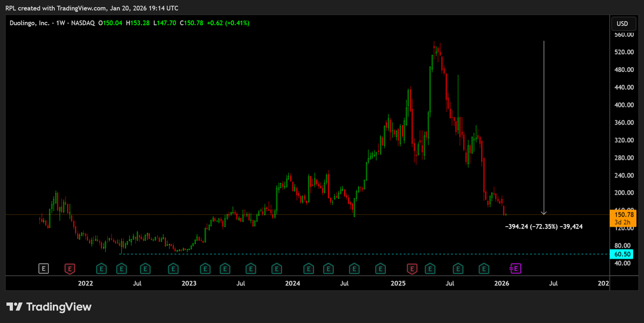Click the 2024 time axis label
Screen dimensions: 644x323
pyautogui.click(x=292, y=283)
